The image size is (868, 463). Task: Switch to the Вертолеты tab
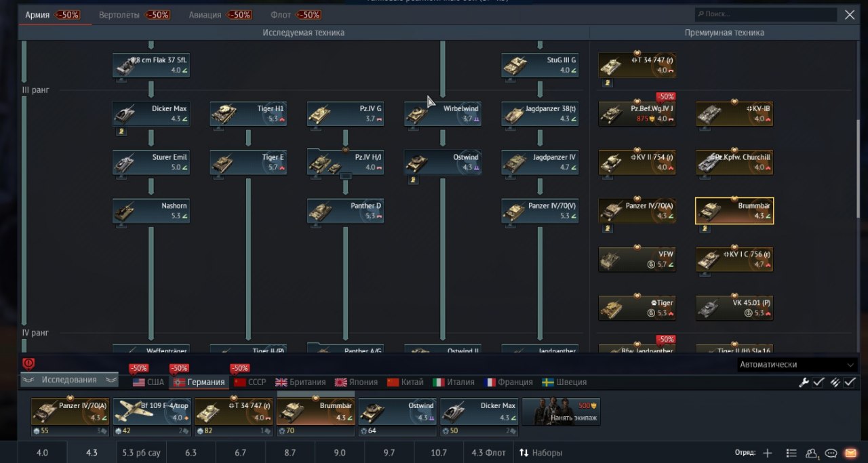click(x=134, y=15)
